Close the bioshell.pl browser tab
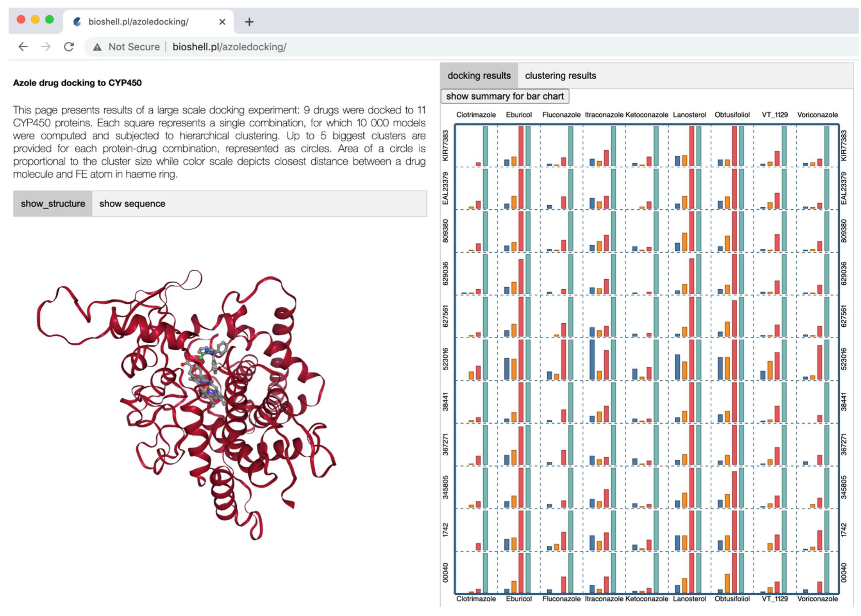The height and width of the screenshot is (616, 861). [x=222, y=22]
